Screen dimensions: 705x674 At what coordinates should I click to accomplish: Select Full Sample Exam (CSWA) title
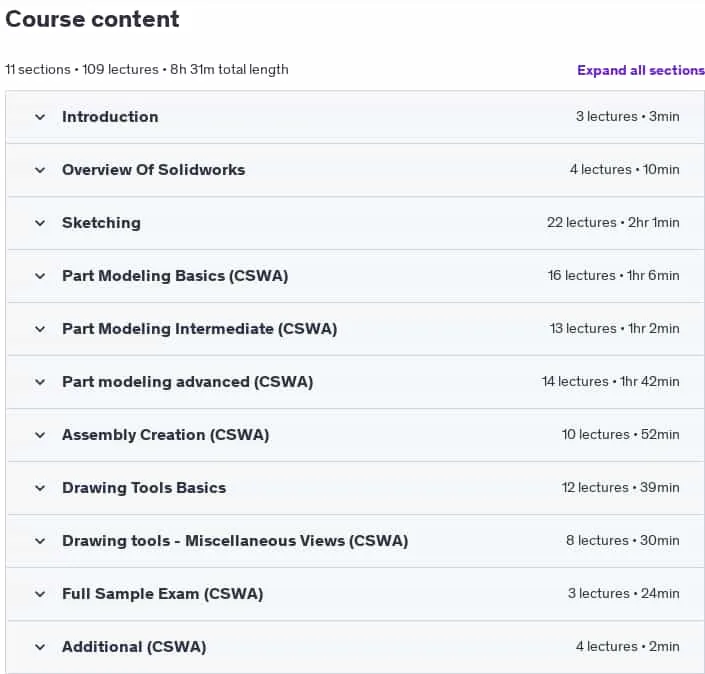coord(162,594)
